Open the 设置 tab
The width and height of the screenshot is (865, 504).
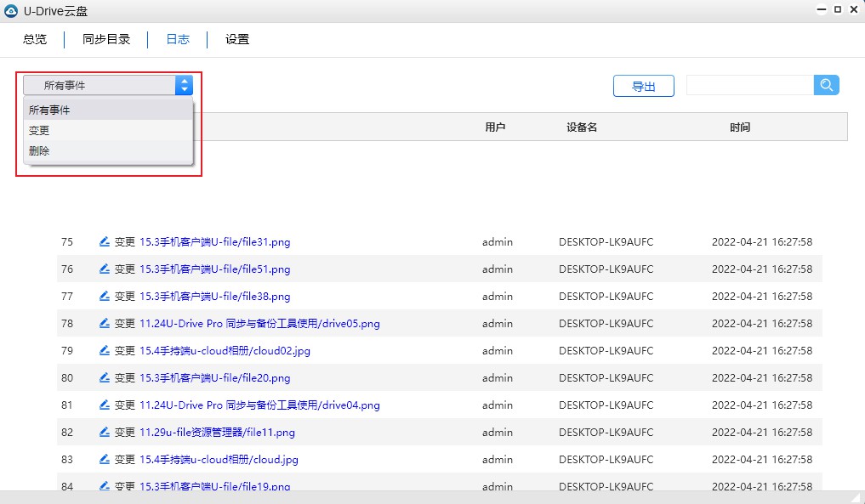(237, 40)
